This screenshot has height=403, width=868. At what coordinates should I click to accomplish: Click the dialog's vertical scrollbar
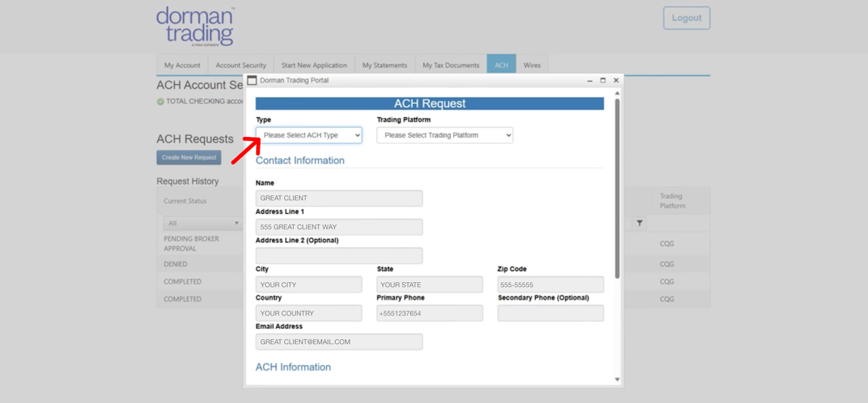point(617,189)
